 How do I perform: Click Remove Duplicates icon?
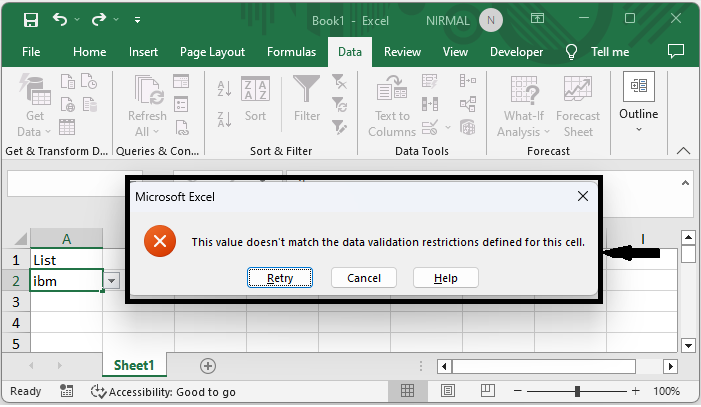coord(430,105)
